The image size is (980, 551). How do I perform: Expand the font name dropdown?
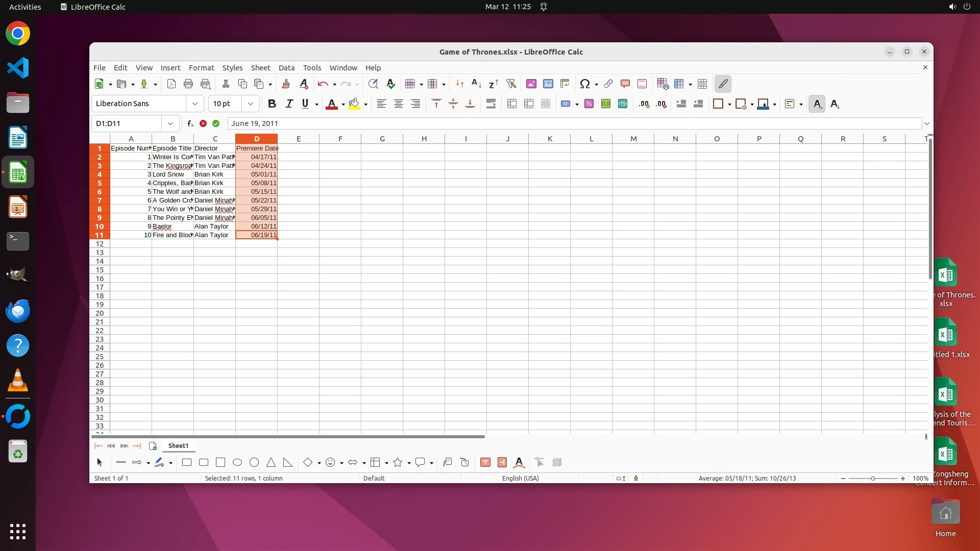194,104
